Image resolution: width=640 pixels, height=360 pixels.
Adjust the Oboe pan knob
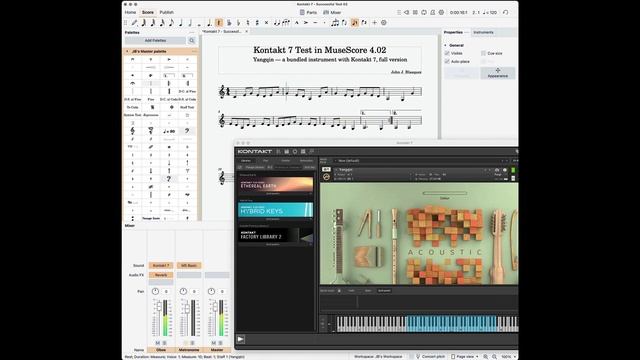155,291
